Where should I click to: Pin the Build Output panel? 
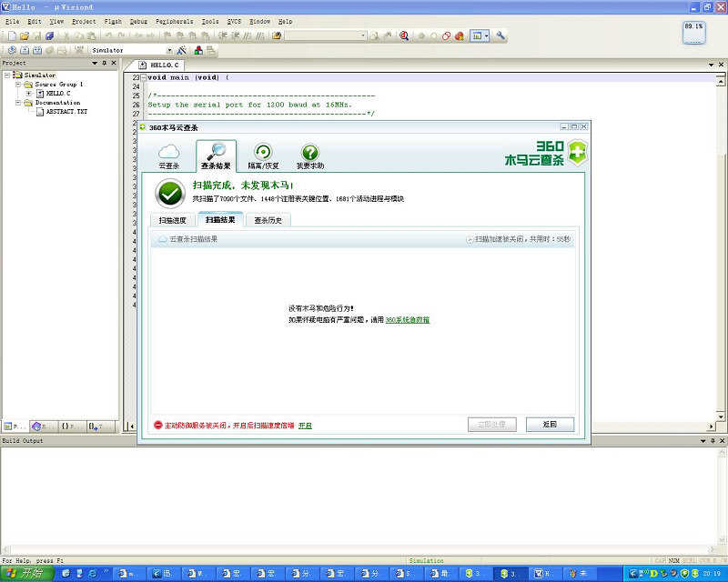pyautogui.click(x=713, y=440)
